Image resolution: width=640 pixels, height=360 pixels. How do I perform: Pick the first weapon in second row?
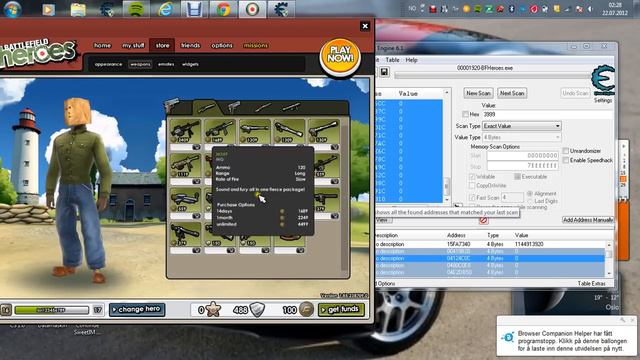(x=186, y=166)
